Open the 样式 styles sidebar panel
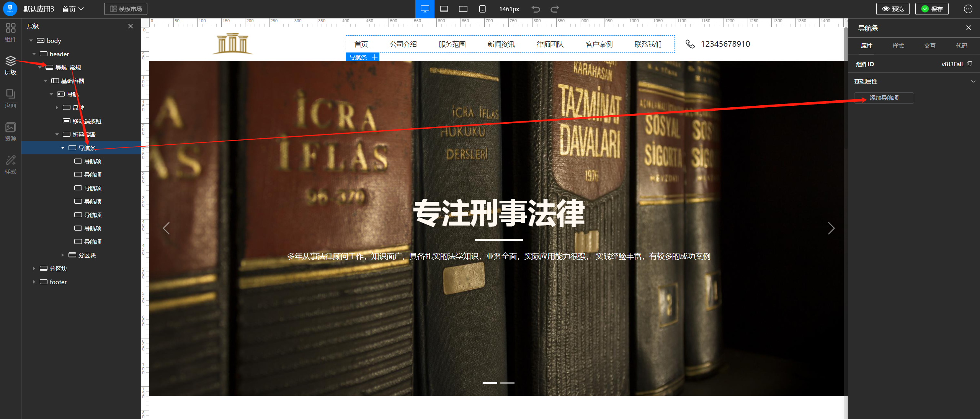Viewport: 980px width, 419px height. [10, 165]
